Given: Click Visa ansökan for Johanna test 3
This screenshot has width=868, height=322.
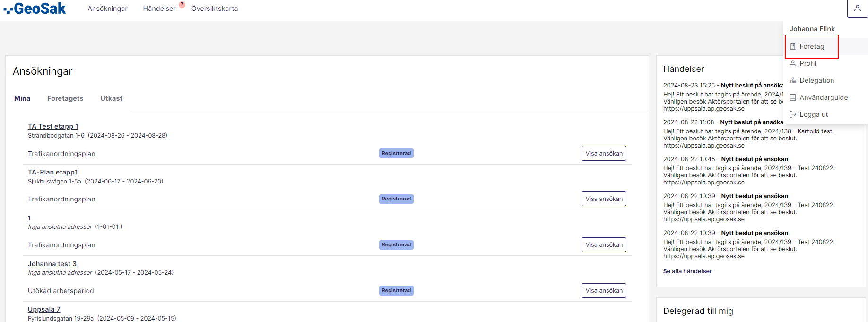Looking at the screenshot, I should (604, 290).
